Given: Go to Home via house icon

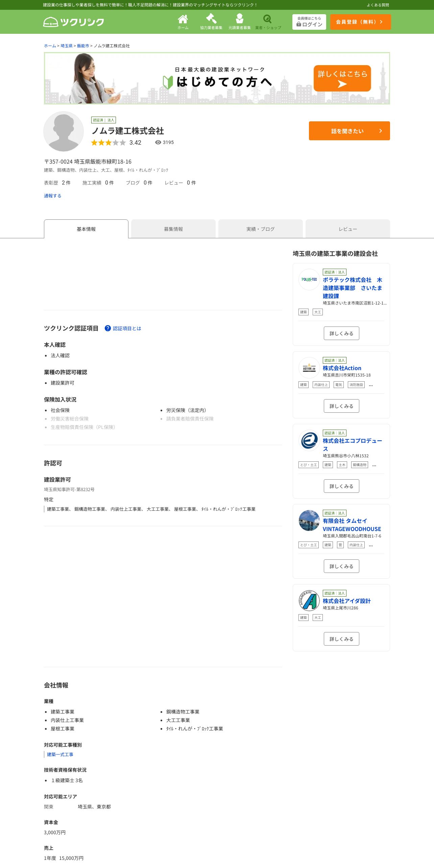Looking at the screenshot, I should click(183, 22).
